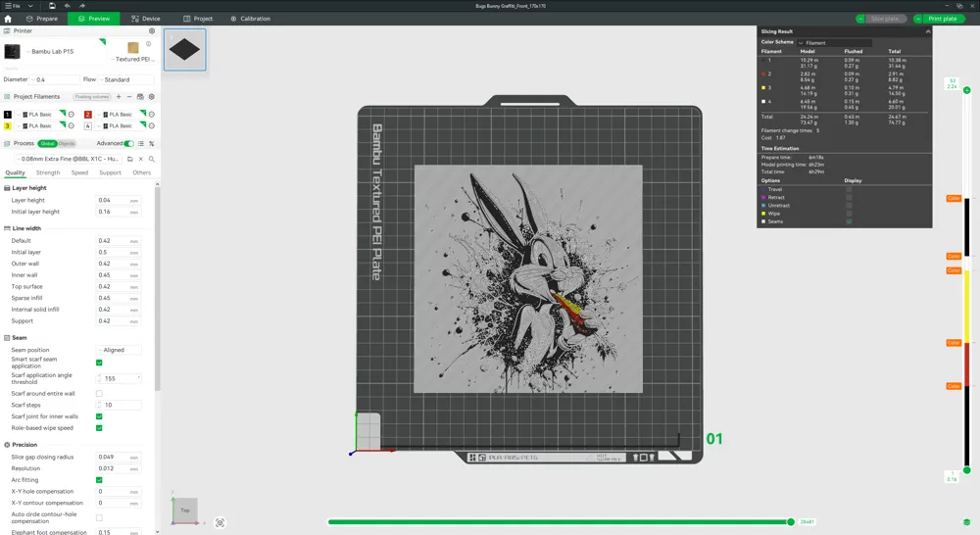Click the bed type info icon
This screenshot has height=535, width=980.
[148, 44]
